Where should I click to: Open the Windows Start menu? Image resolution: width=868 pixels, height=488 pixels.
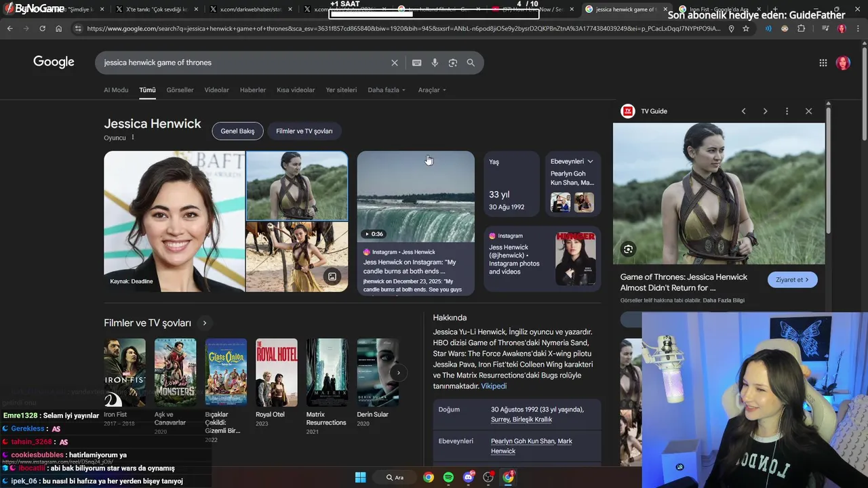(x=361, y=477)
